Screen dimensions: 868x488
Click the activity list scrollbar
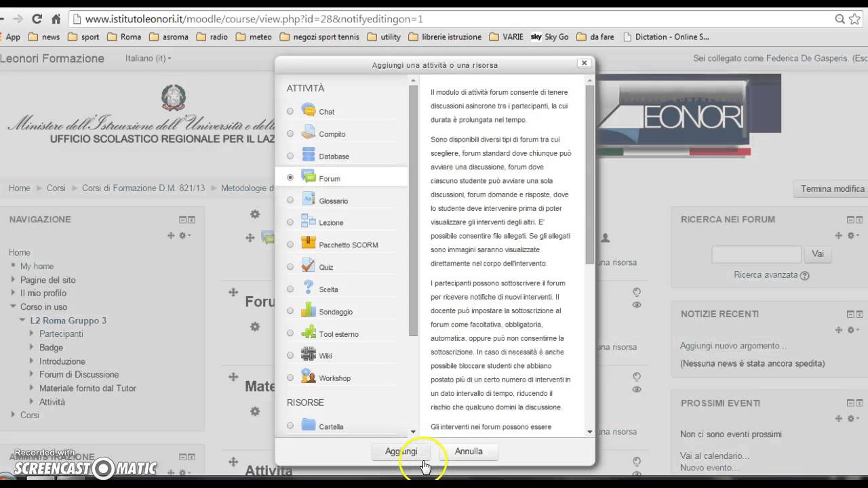tap(413, 211)
